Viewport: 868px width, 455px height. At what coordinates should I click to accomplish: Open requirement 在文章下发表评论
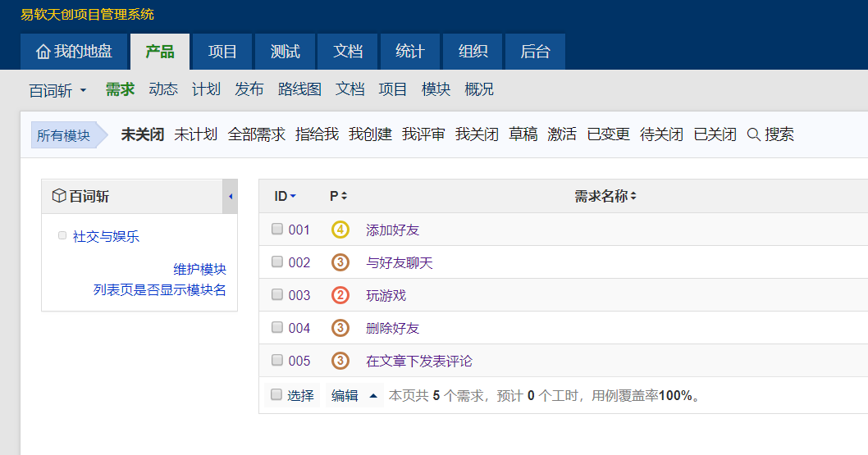419,361
